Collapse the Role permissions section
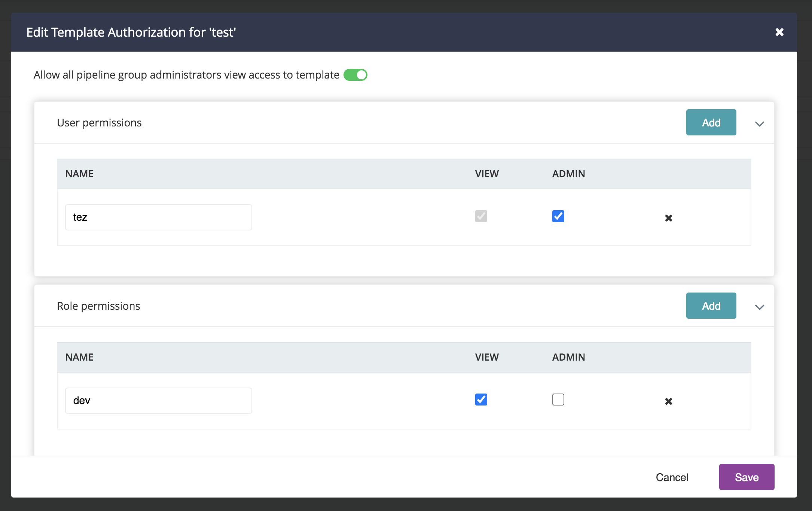The width and height of the screenshot is (812, 511). [760, 307]
